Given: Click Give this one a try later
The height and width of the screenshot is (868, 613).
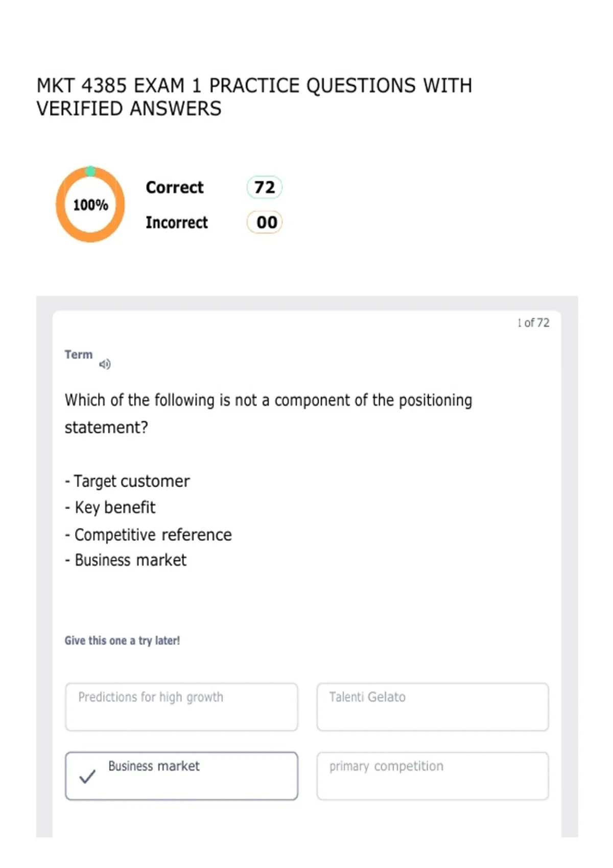Looking at the screenshot, I should pos(122,641).
